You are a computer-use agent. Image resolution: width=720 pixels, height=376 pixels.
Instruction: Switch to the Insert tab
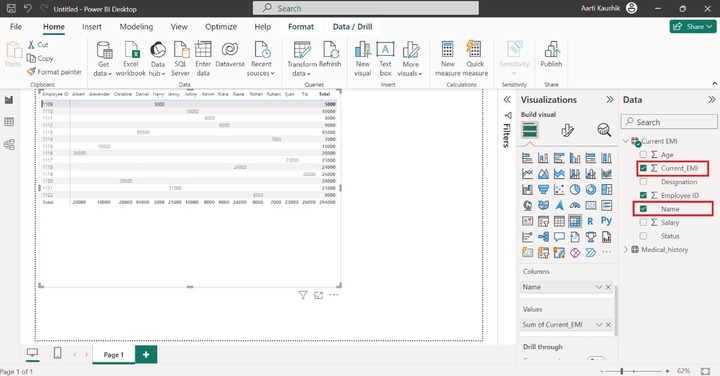pyautogui.click(x=92, y=27)
